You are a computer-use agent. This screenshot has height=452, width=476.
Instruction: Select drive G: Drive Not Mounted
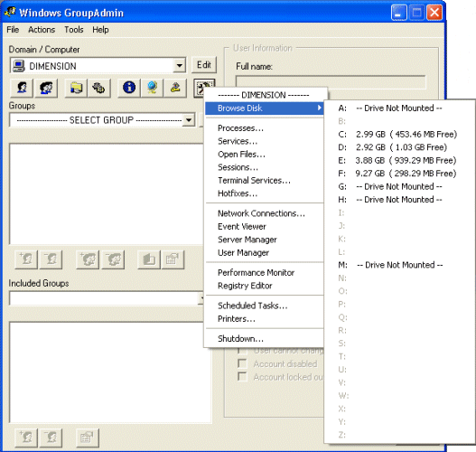pyautogui.click(x=399, y=186)
